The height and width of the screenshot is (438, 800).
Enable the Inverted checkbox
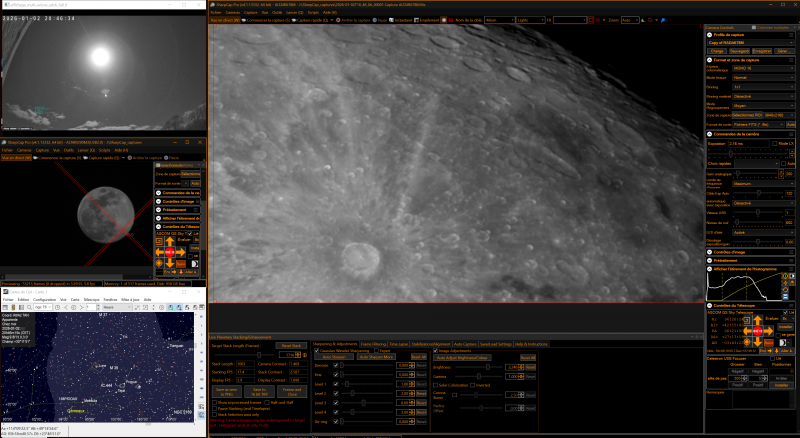coord(472,385)
